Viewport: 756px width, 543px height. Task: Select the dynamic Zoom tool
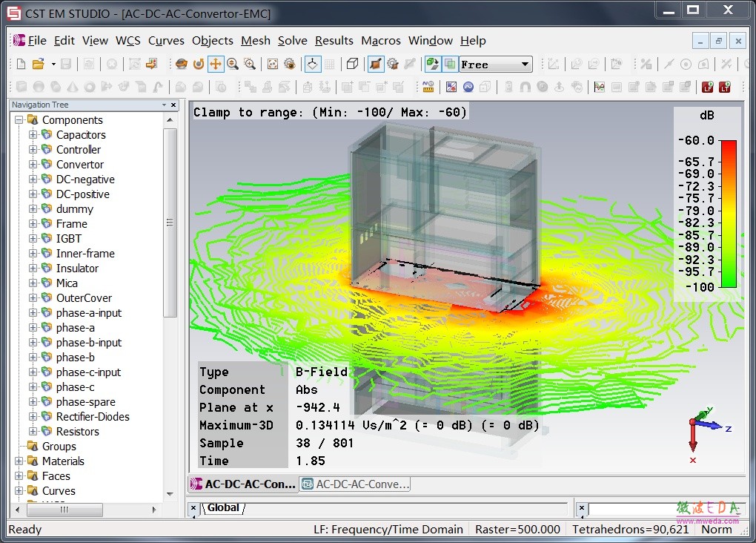click(233, 65)
